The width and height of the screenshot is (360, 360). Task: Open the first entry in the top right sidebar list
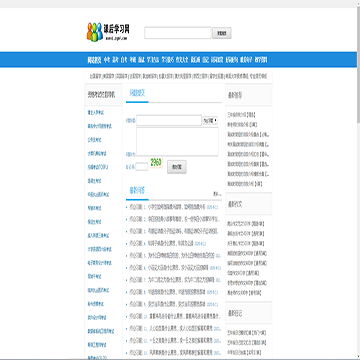241,115
